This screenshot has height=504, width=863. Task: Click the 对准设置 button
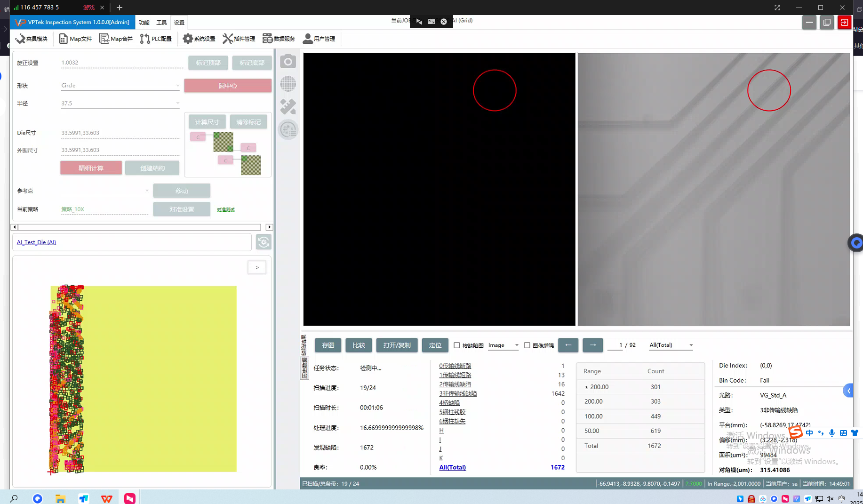182,209
